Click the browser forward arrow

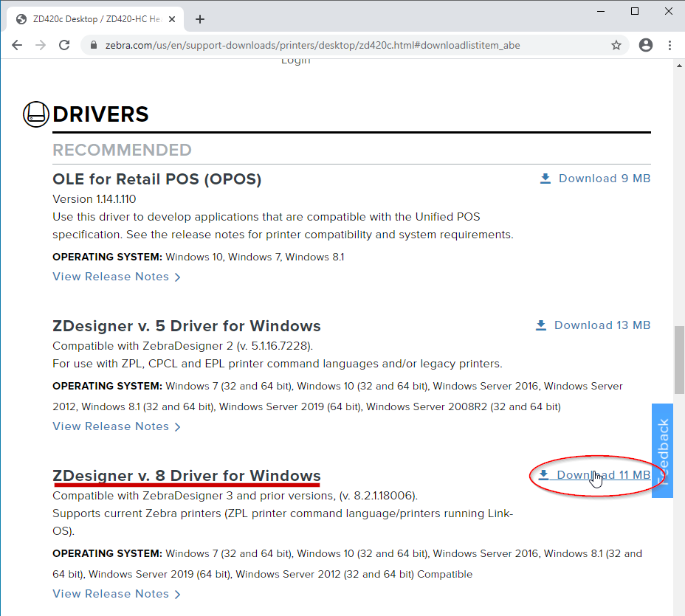pos(41,45)
